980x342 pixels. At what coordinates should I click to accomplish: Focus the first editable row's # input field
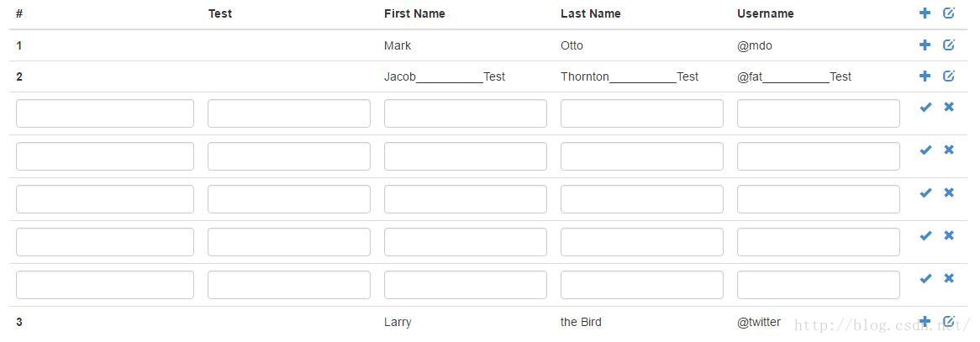pos(105,113)
